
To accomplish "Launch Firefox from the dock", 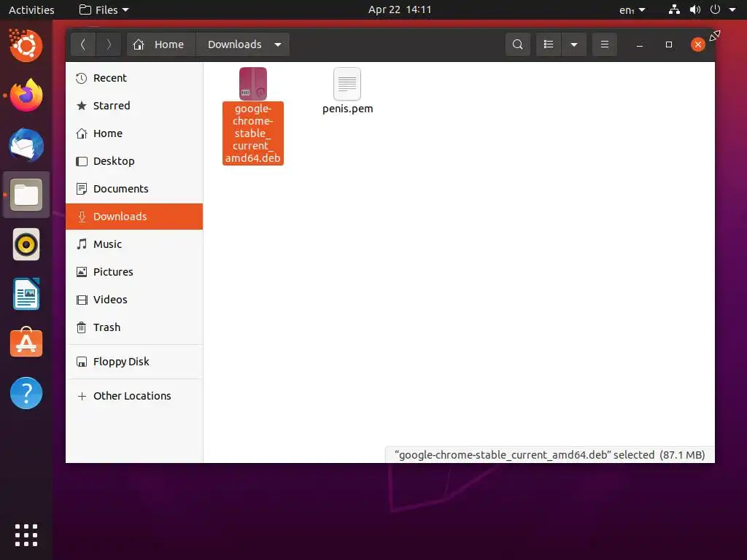I will tap(26, 96).
